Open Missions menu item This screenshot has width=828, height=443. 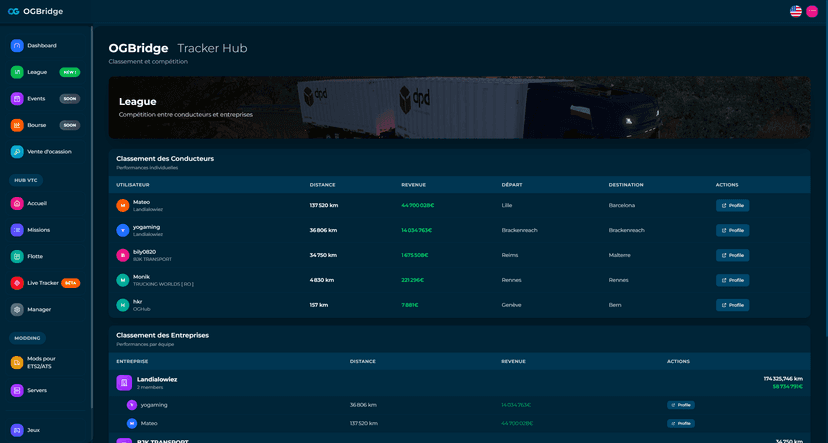tap(38, 230)
